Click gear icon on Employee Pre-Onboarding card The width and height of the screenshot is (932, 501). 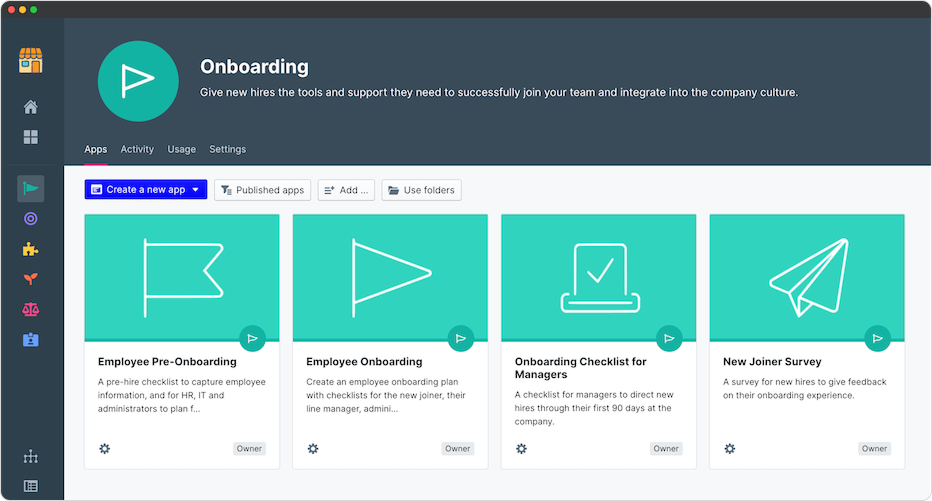point(105,448)
